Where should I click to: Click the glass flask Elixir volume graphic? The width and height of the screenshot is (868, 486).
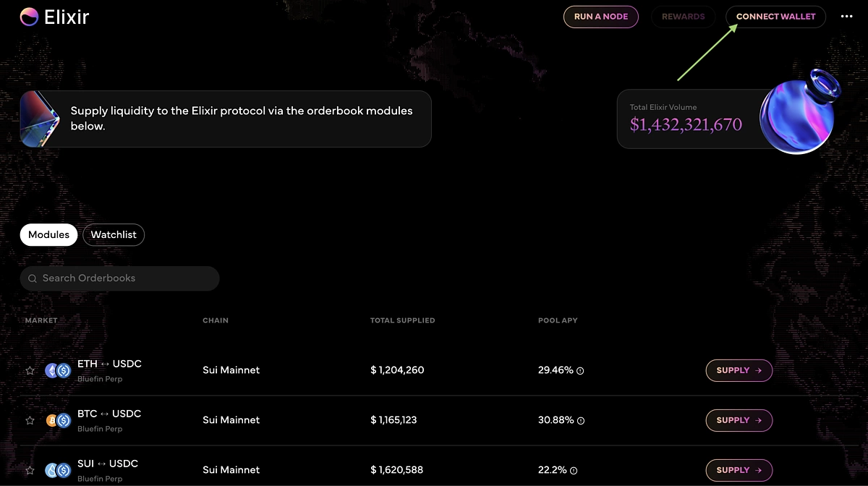[x=799, y=110]
